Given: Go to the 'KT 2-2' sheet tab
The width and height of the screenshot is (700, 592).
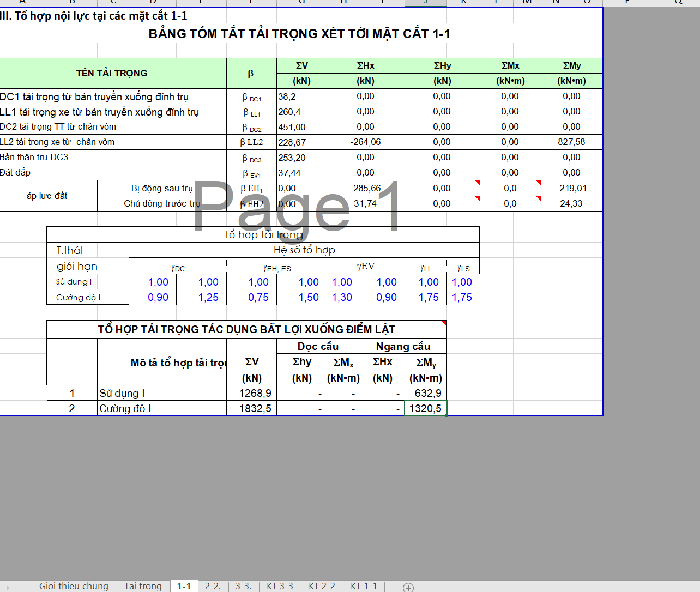Looking at the screenshot, I should pyautogui.click(x=322, y=586).
